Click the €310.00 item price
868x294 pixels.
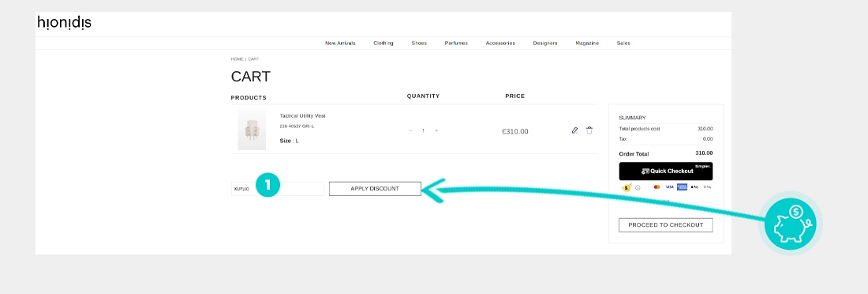[x=514, y=131]
